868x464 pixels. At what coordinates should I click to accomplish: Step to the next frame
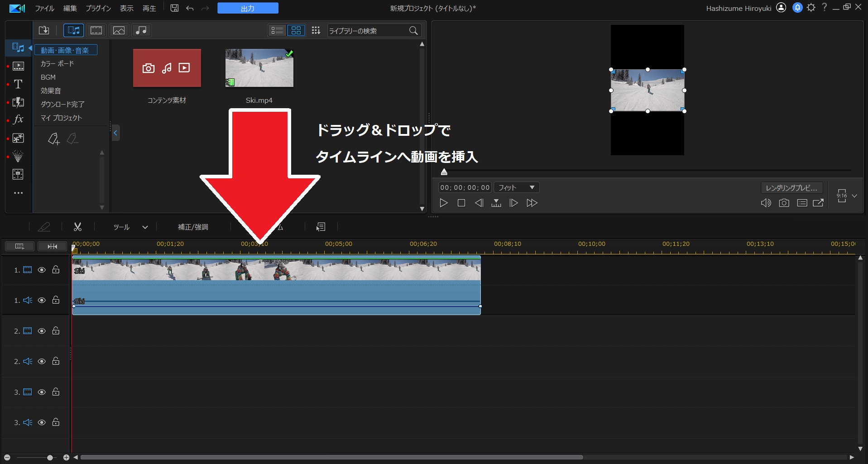(x=513, y=203)
